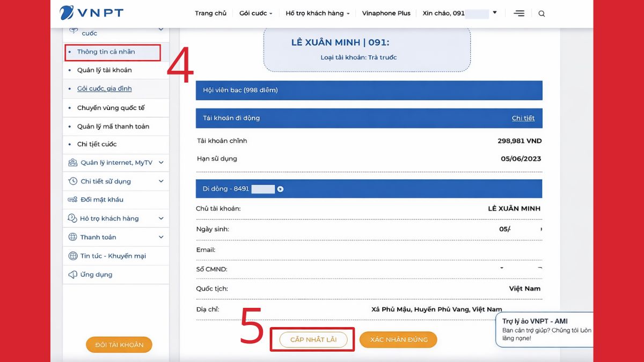Screen dimensions: 644x362
Task: Open Đổi mật khẩu page
Action: pyautogui.click(x=102, y=200)
